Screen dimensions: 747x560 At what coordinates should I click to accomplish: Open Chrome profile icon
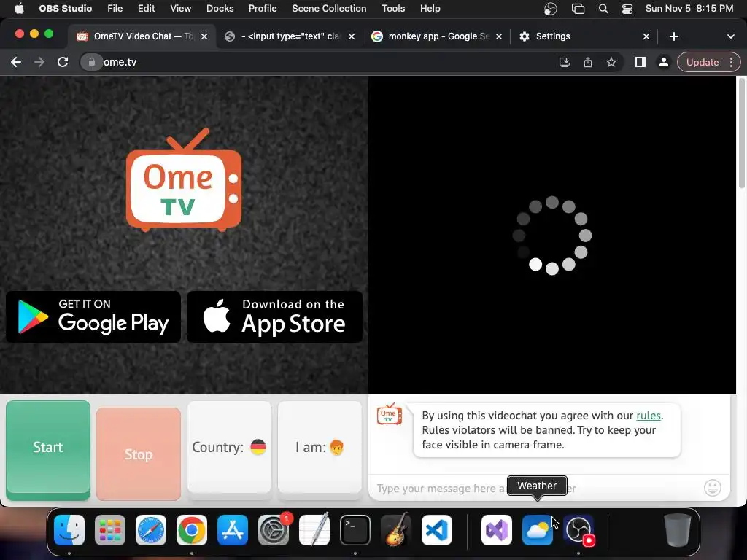[x=663, y=62]
